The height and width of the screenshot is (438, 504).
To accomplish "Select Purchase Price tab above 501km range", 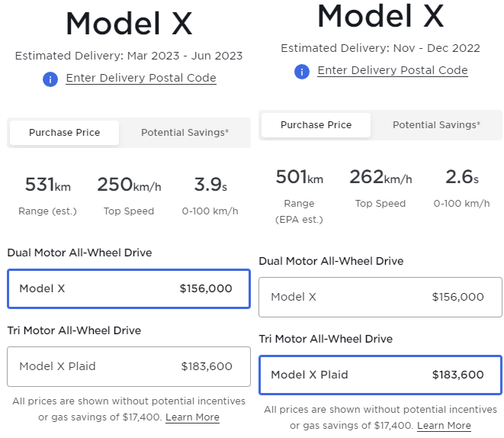I will pos(316,125).
